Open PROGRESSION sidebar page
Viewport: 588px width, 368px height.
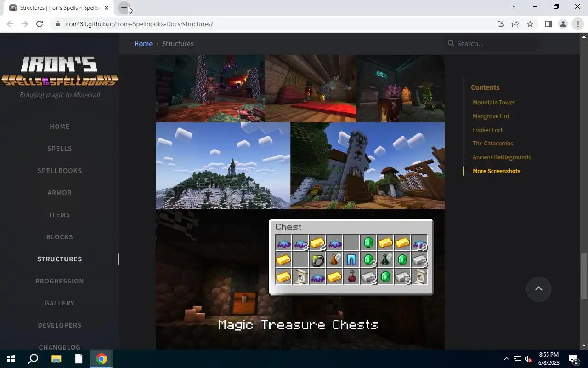click(x=60, y=281)
